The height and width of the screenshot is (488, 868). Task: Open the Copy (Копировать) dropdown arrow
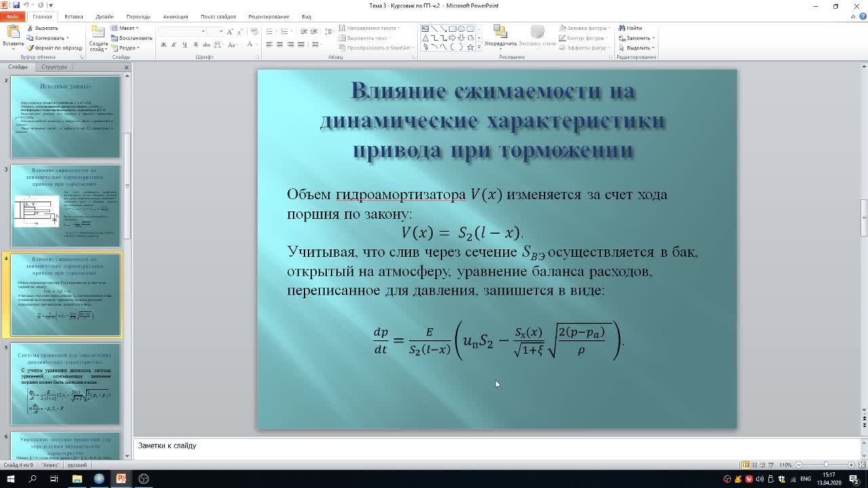[66, 38]
